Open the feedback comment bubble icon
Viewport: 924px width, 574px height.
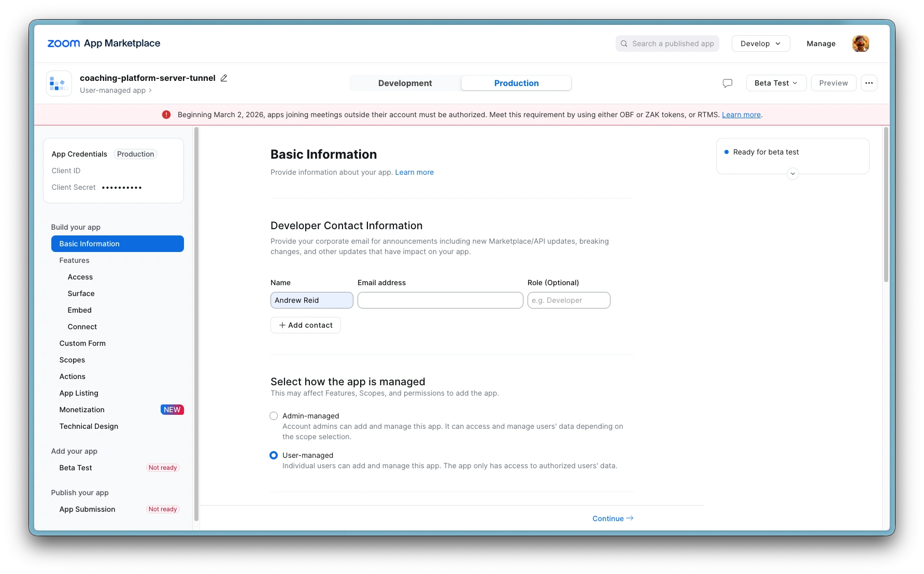click(728, 83)
